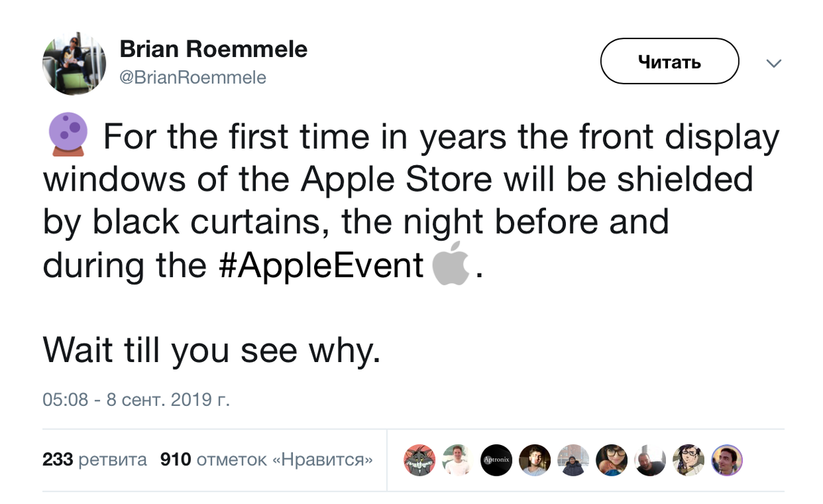Open the @BrianRoemmele handle link
Image resolution: width=823 pixels, height=504 pixels.
[x=193, y=77]
